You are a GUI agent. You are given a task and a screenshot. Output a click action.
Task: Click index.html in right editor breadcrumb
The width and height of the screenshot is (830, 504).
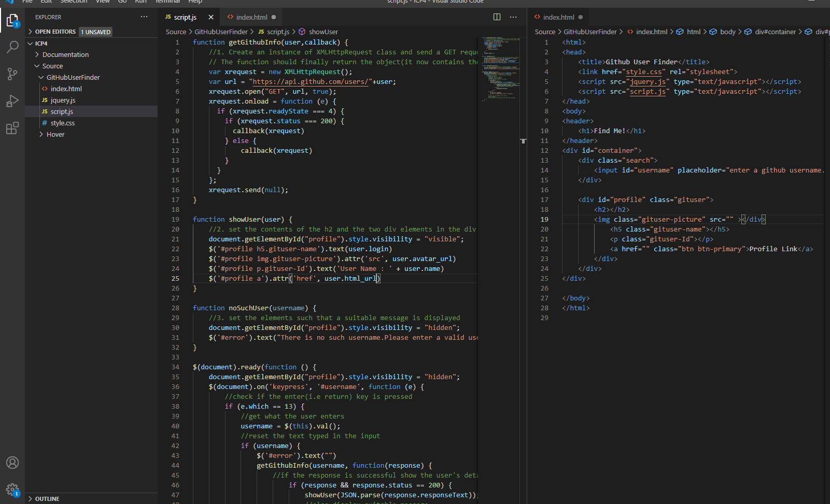pyautogui.click(x=652, y=32)
